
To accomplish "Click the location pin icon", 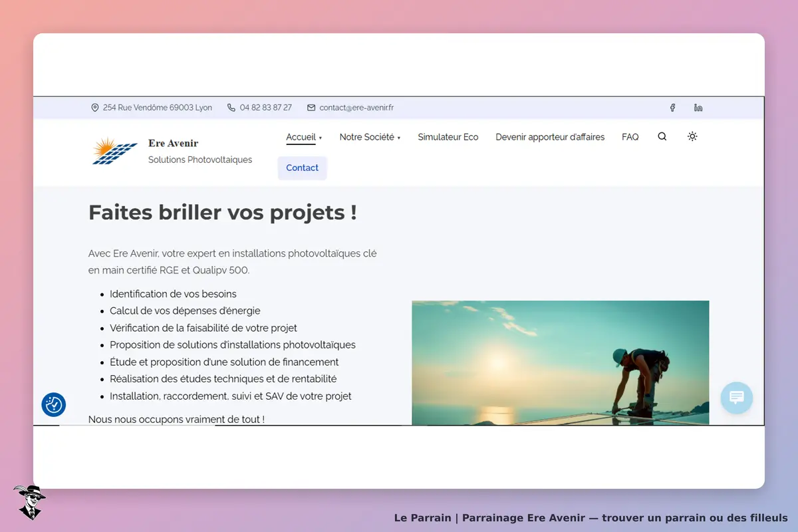I will [95, 108].
